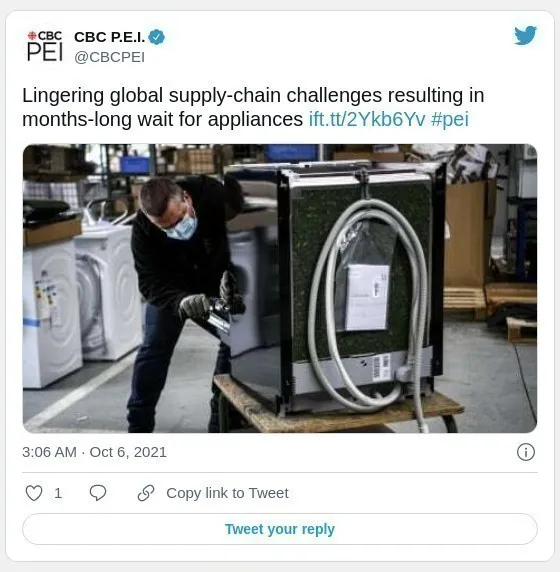
Task: Click the Oct 6, 2021 date
Action: click(x=128, y=452)
